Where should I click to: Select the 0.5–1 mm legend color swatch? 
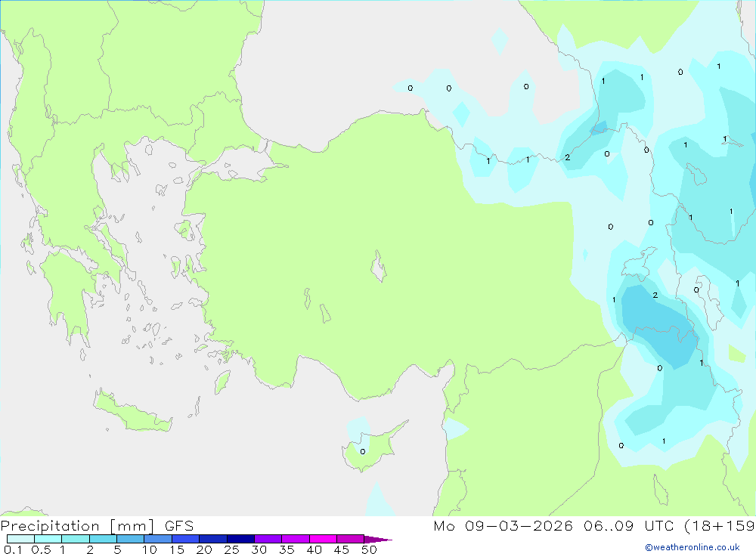(x=48, y=539)
